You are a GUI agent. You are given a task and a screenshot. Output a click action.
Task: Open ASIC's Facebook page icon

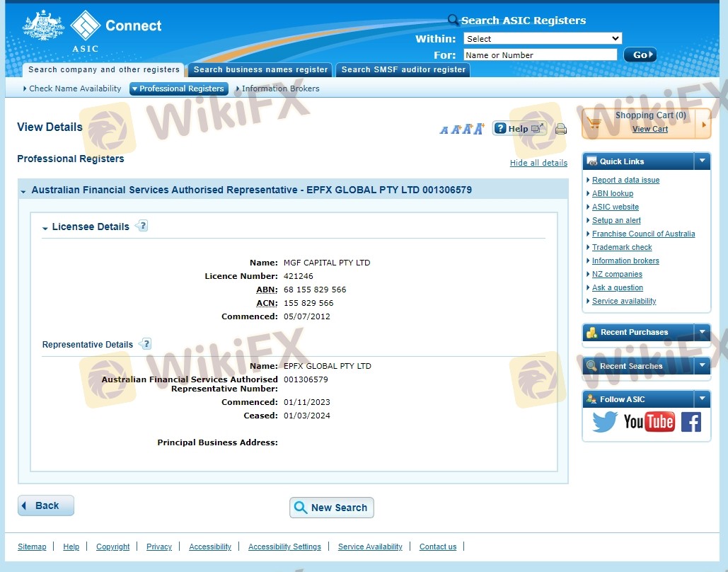(691, 422)
